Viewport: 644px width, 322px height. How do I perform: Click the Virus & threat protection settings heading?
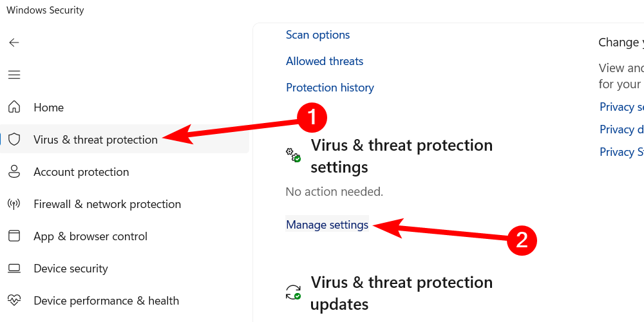401,156
